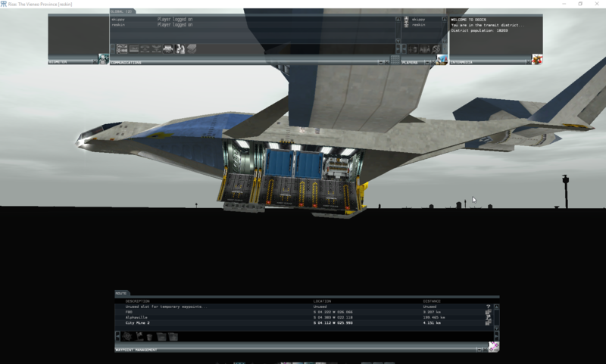Click the waypoint list scroll-up arrow
Viewport: 606px width, 364px height.
pos(497,306)
